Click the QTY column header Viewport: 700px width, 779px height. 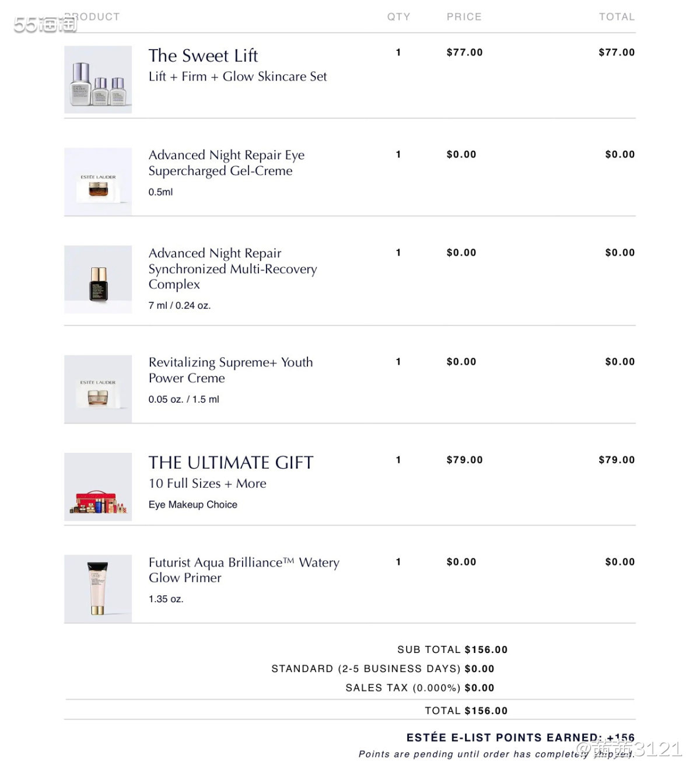point(399,17)
